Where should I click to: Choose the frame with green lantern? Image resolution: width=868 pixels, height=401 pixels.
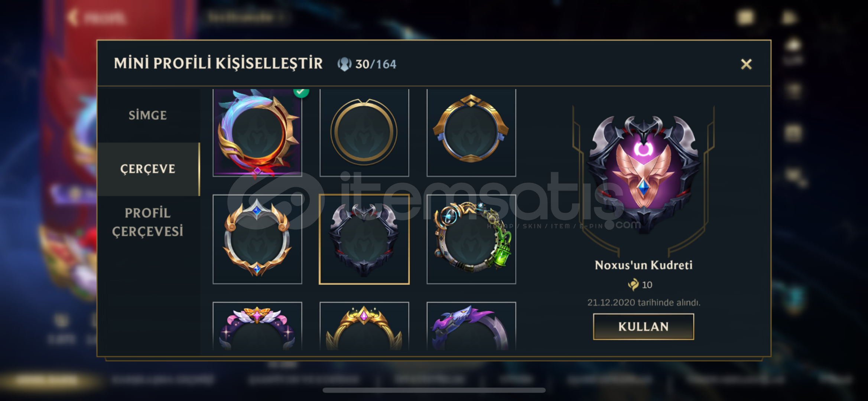click(x=471, y=239)
